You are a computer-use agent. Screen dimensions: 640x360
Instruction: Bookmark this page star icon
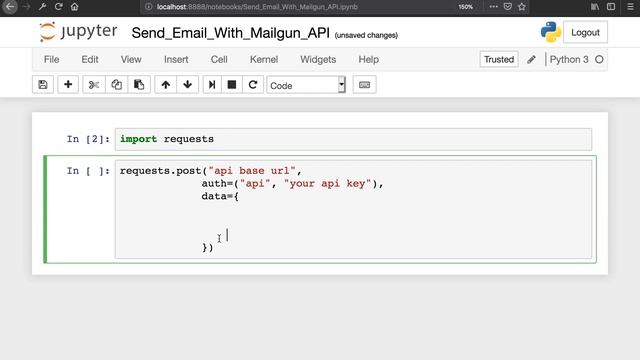pyautogui.click(x=522, y=7)
